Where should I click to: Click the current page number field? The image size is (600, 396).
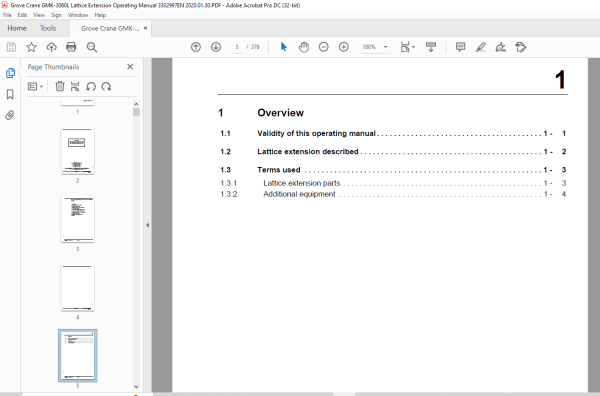237,47
